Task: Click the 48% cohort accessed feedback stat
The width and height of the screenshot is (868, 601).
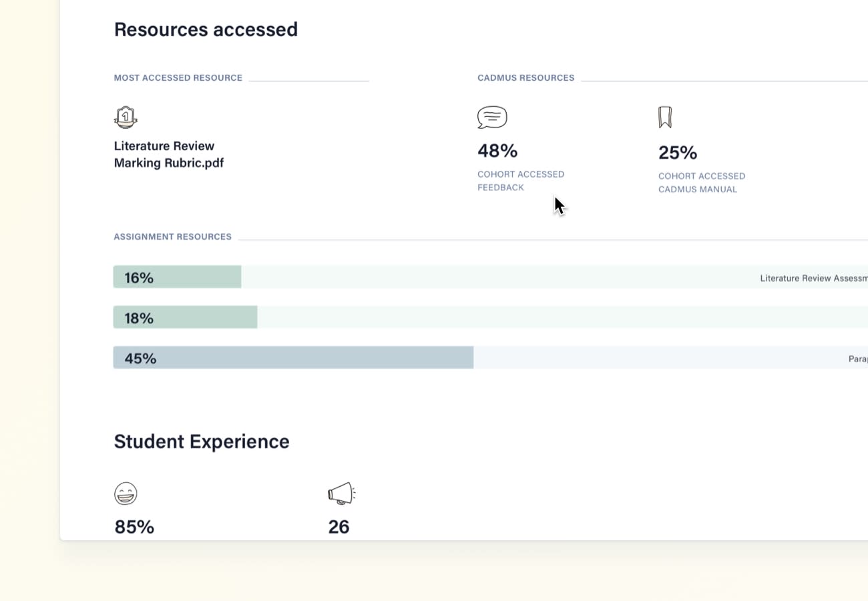Action: [x=497, y=151]
